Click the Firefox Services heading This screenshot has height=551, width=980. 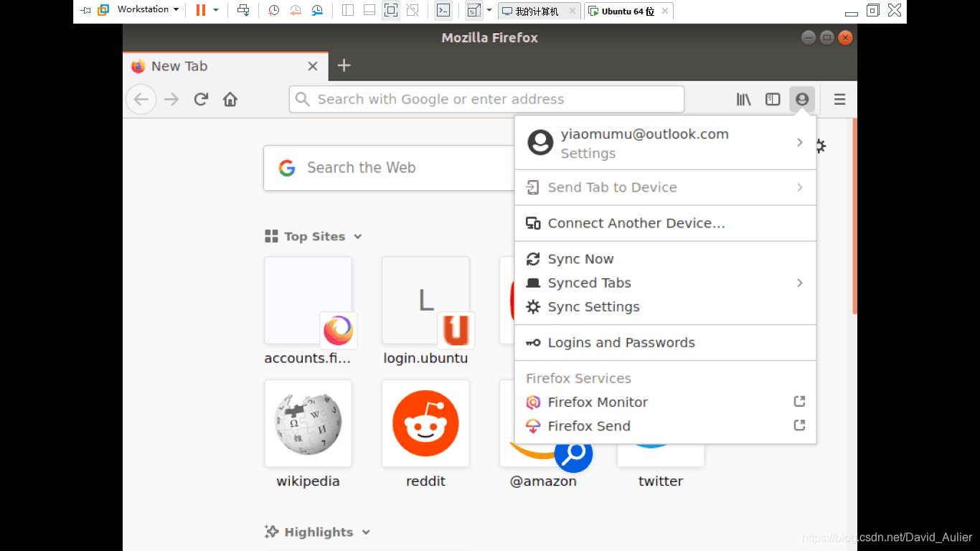[578, 378]
